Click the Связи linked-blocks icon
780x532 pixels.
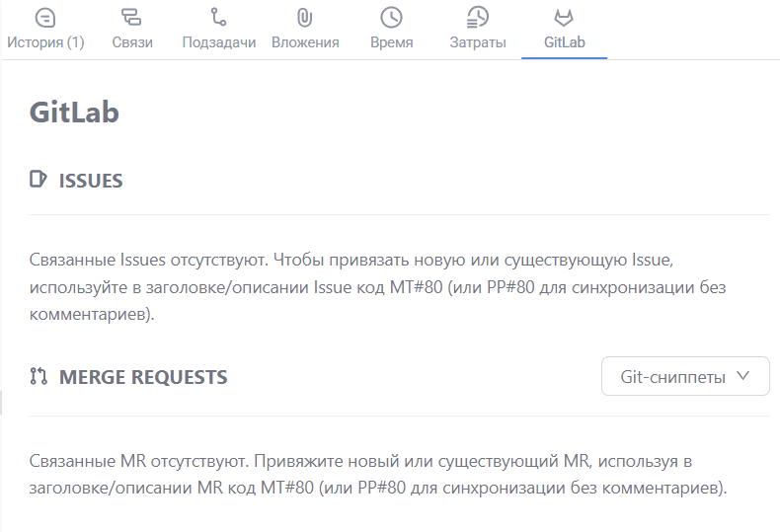pos(132,18)
